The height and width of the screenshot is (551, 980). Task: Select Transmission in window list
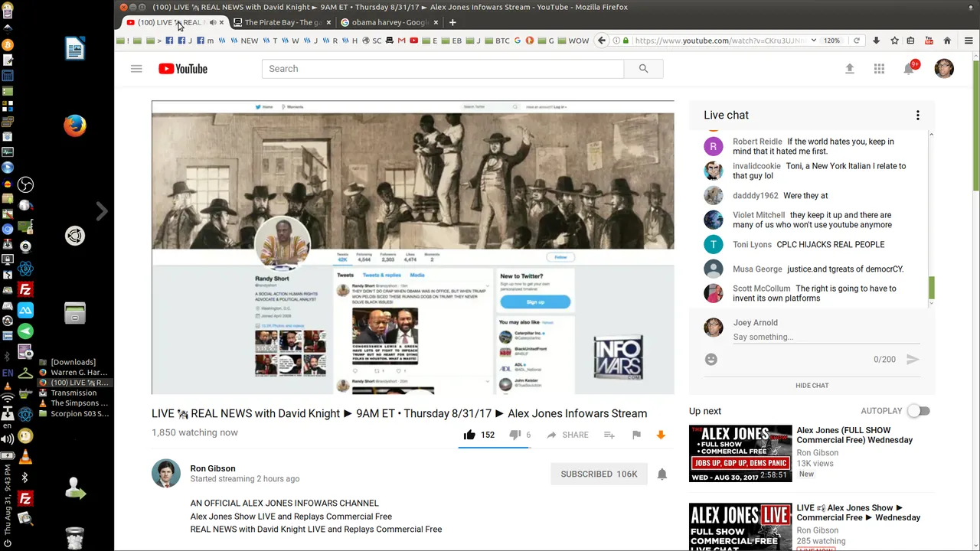point(73,393)
